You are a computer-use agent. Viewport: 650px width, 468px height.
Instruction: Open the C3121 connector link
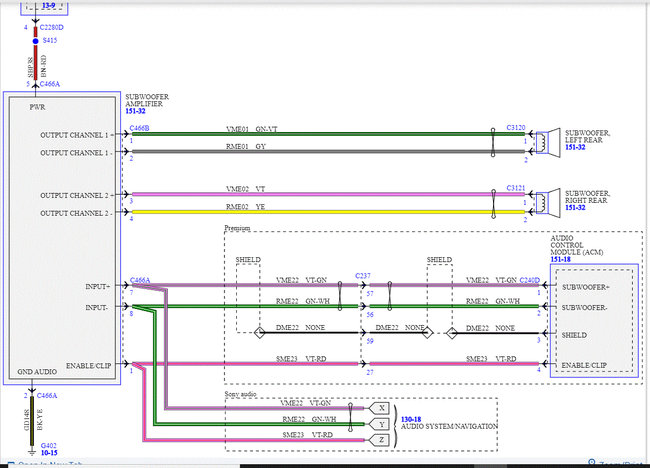click(x=516, y=188)
